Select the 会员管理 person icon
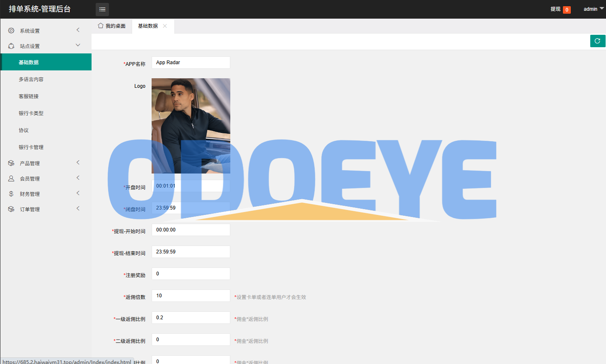This screenshot has height=364, width=606. (11, 178)
